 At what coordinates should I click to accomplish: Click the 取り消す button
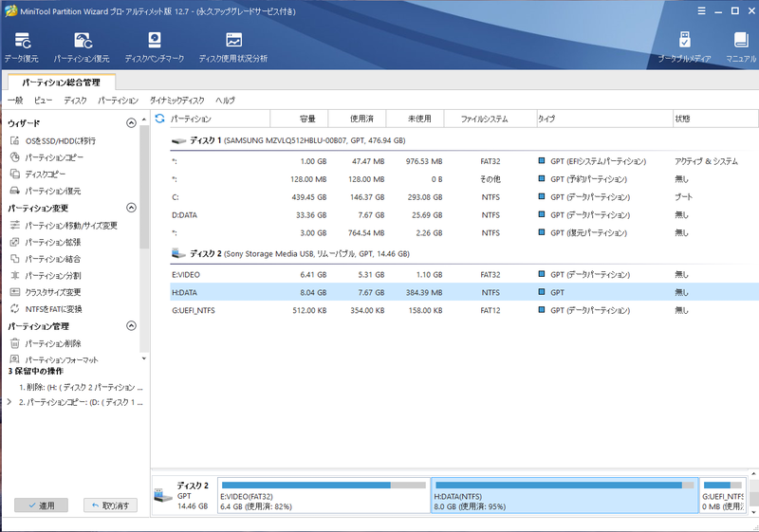point(110,505)
